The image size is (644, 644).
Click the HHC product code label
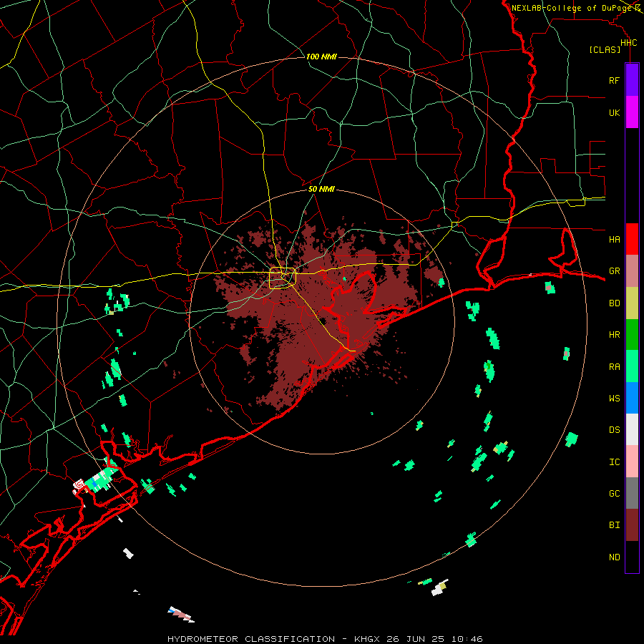pos(629,43)
